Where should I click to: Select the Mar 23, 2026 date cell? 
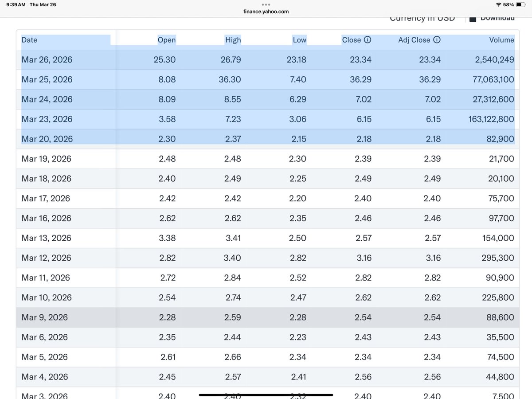pos(47,119)
